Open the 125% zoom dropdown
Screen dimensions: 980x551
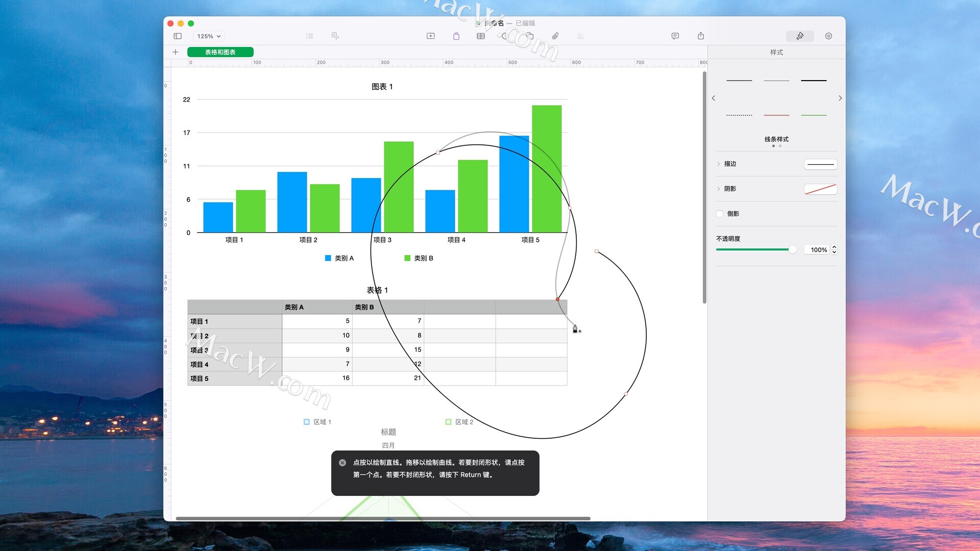(209, 36)
